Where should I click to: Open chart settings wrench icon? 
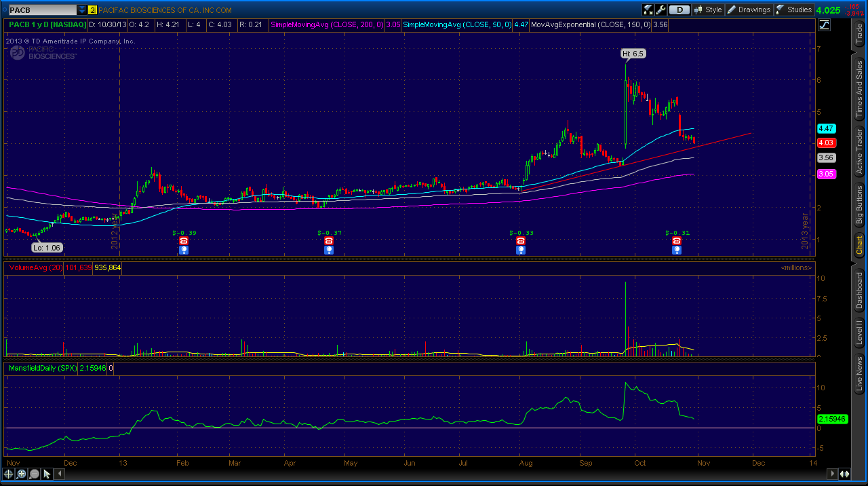coord(660,10)
